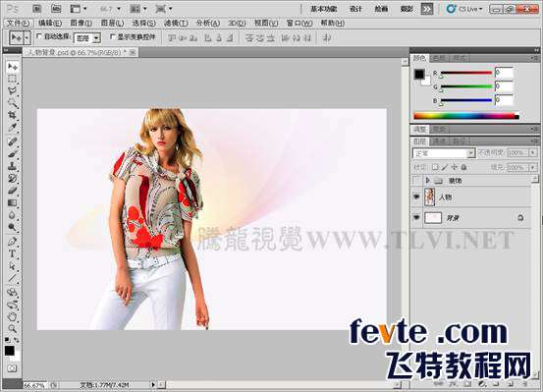The image size is (543, 392).
Task: Select the Lasso tool
Action: pyautogui.click(x=13, y=90)
